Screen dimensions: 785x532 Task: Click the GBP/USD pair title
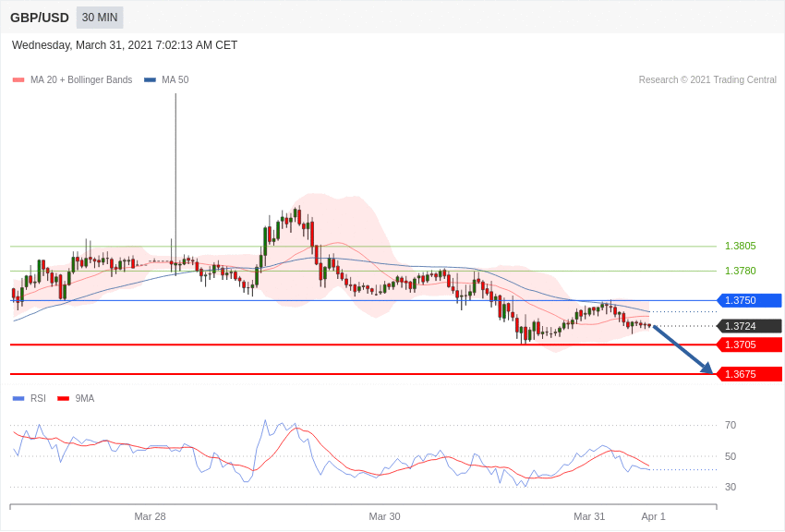tap(40, 18)
